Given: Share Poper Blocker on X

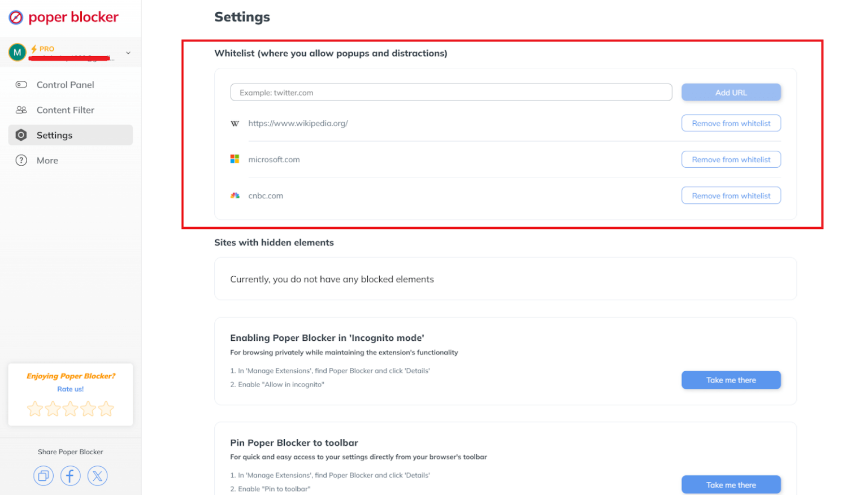Looking at the screenshot, I should 97,476.
